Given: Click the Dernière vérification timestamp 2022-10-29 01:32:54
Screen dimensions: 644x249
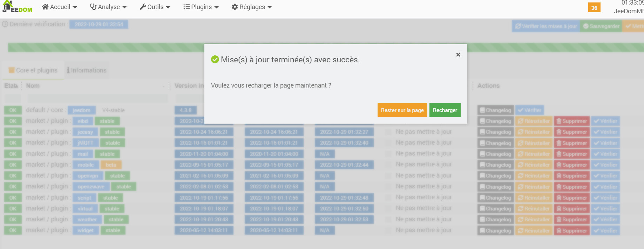Looking at the screenshot, I should (99, 25).
